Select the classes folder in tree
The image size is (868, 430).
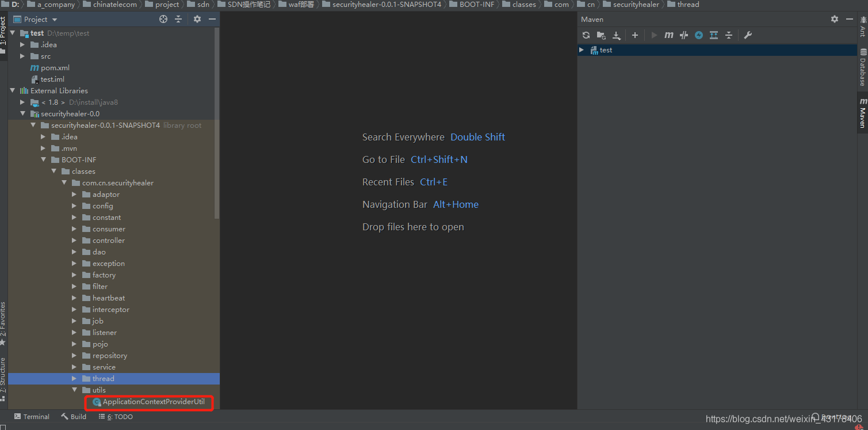83,172
